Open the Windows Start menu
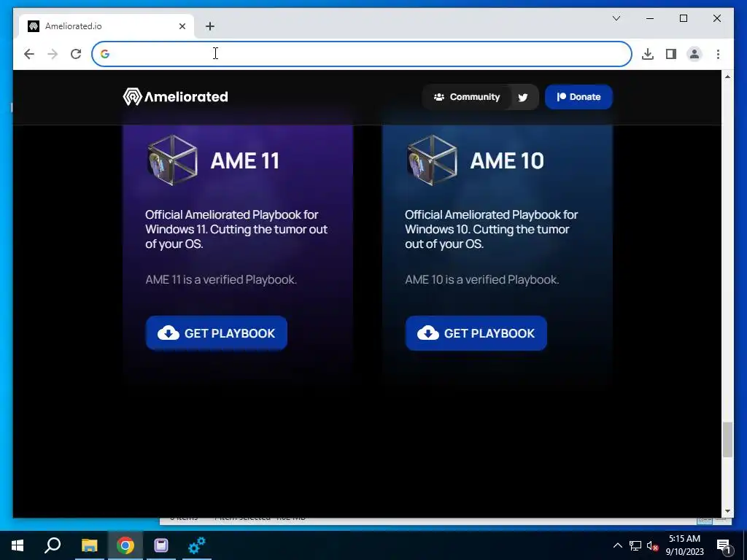The image size is (747, 560). pos(18,545)
